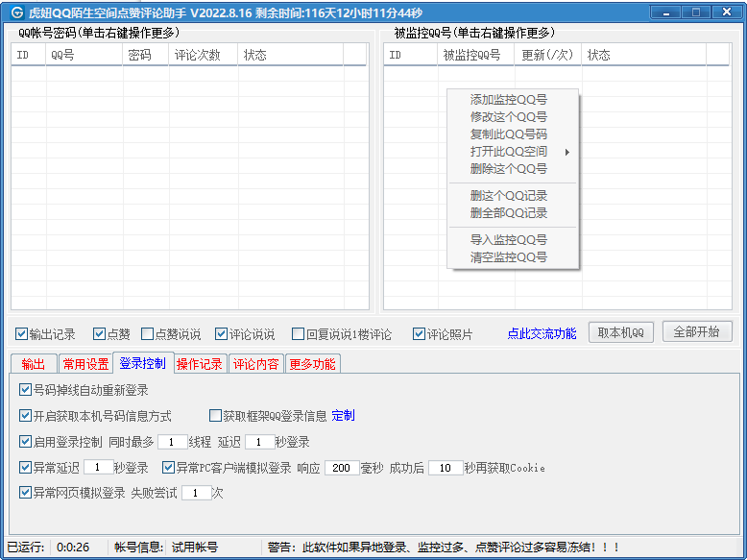Switch to the 常用设置 tab
Viewport: 747px width, 560px height.
point(85,364)
